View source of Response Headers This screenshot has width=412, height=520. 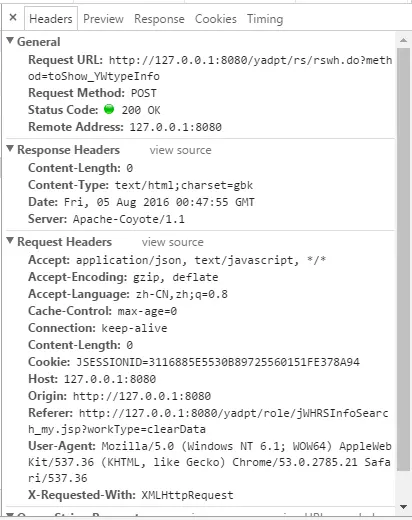(180, 150)
